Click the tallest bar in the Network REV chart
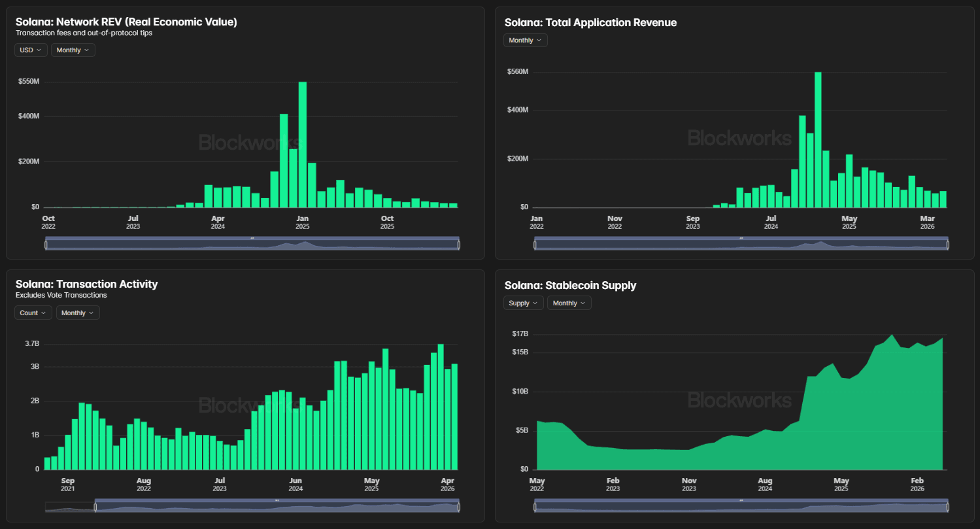The width and height of the screenshot is (980, 529). (303, 145)
